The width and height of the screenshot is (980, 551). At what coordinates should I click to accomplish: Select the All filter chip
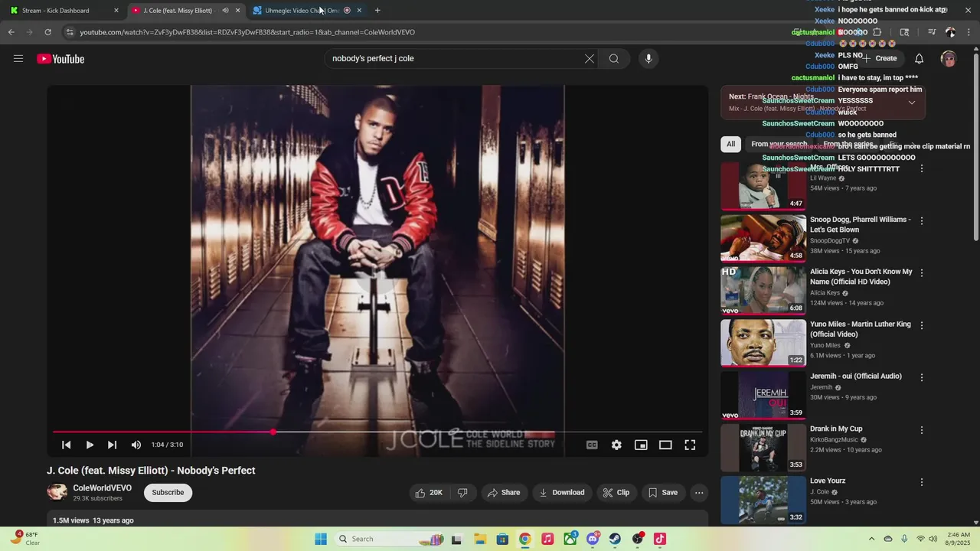[x=731, y=144]
